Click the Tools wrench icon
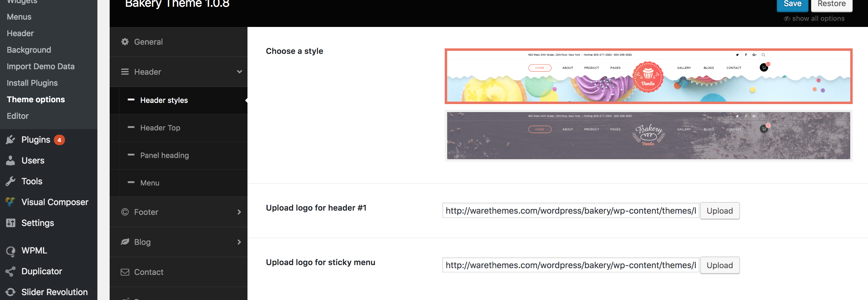The width and height of the screenshot is (868, 300). pyautogui.click(x=10, y=182)
